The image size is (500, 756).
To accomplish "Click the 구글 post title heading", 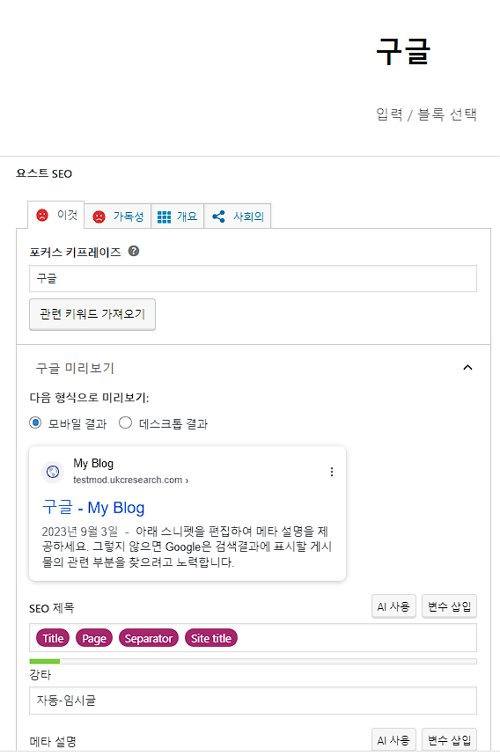I will pos(403,51).
